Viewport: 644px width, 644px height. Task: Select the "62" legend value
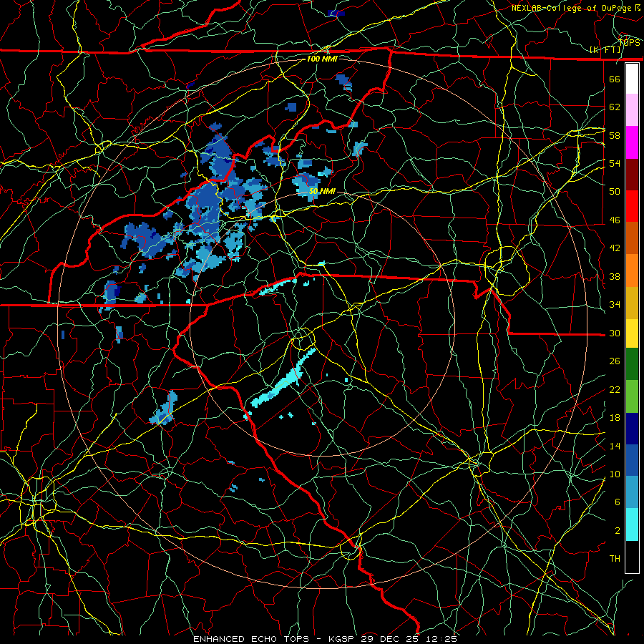[x=615, y=107]
